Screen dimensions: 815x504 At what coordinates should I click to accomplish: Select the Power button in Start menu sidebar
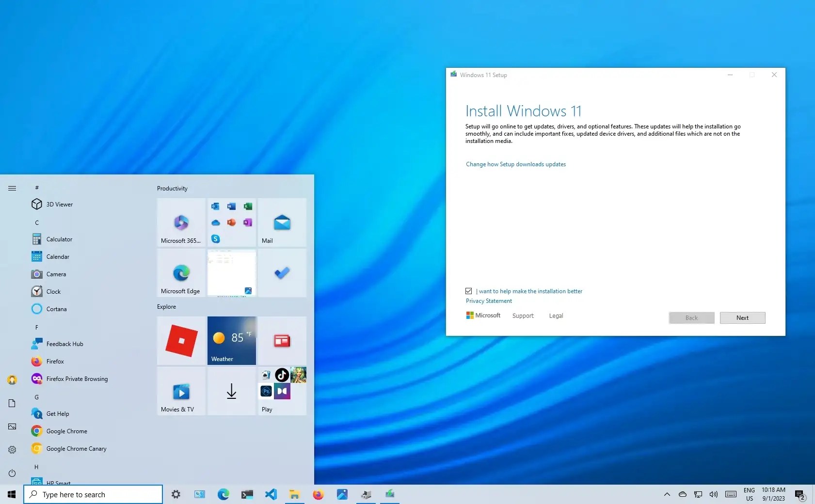coord(12,473)
